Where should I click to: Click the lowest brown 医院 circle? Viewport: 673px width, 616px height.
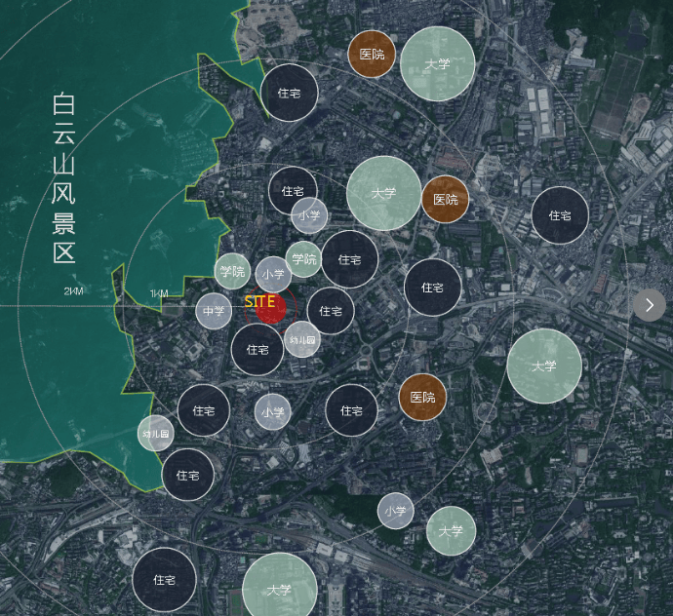[422, 398]
